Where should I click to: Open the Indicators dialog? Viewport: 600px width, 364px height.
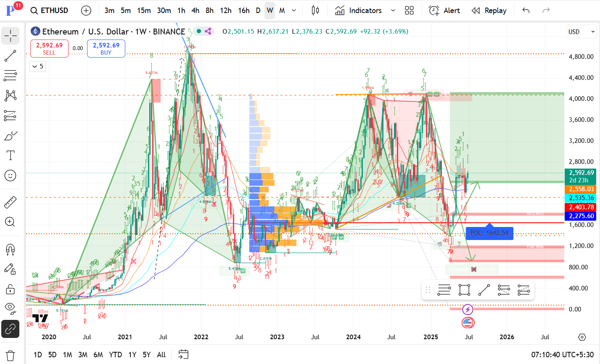point(358,11)
